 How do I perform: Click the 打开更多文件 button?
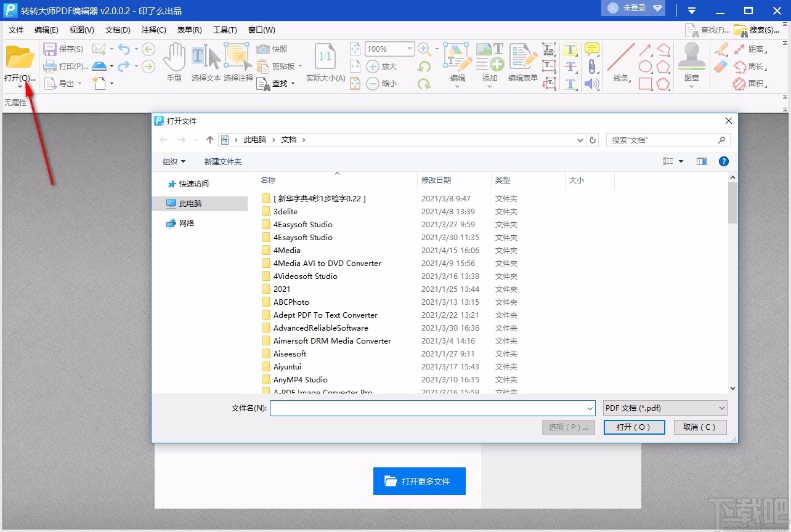pyautogui.click(x=420, y=482)
